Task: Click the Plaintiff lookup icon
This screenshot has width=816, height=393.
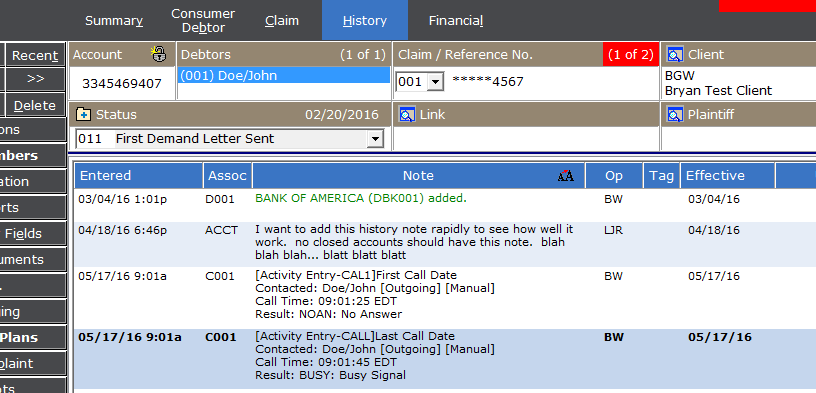Action: pyautogui.click(x=675, y=114)
